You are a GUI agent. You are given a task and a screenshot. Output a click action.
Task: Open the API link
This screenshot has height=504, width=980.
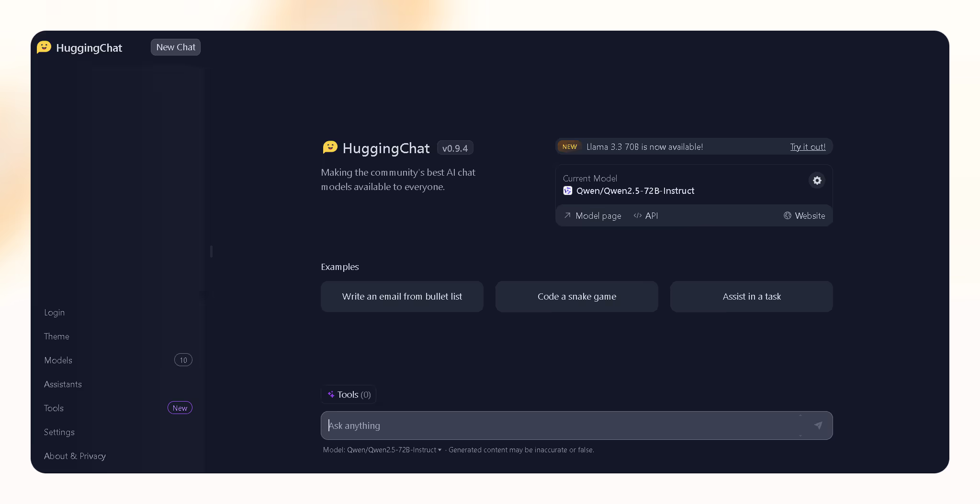pos(646,215)
